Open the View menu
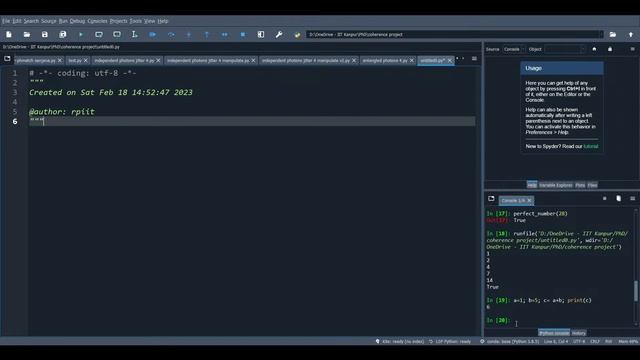 coord(149,21)
